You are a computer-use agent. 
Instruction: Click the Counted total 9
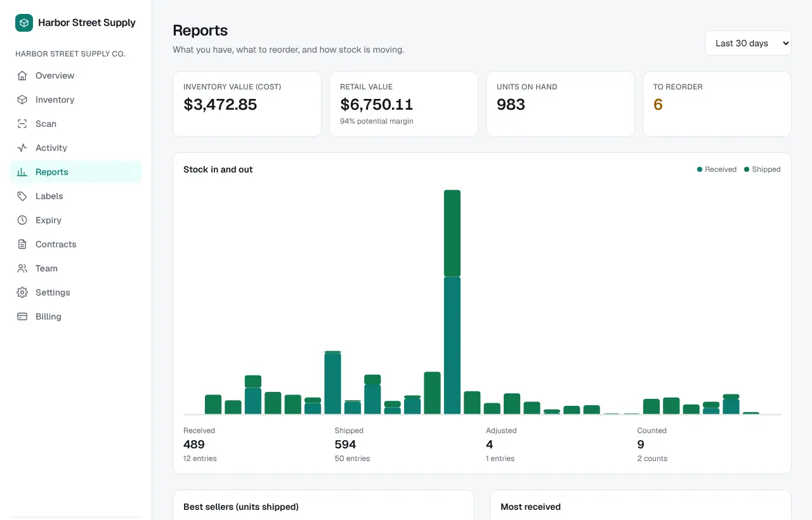pyautogui.click(x=641, y=445)
